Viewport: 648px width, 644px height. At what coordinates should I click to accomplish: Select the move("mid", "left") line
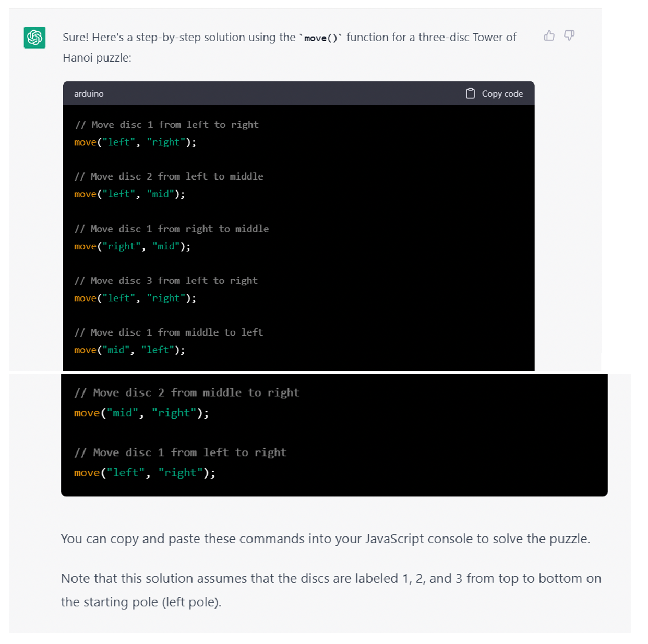click(x=129, y=350)
